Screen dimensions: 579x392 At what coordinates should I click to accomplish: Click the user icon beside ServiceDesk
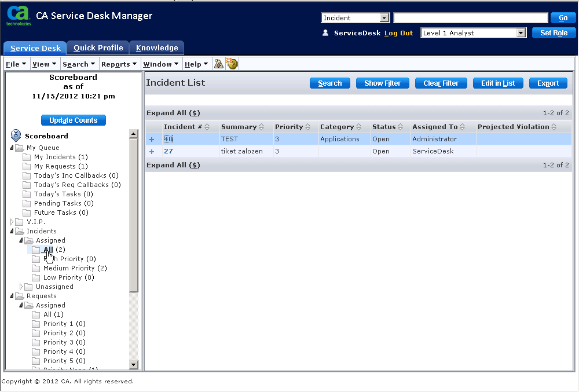(325, 33)
